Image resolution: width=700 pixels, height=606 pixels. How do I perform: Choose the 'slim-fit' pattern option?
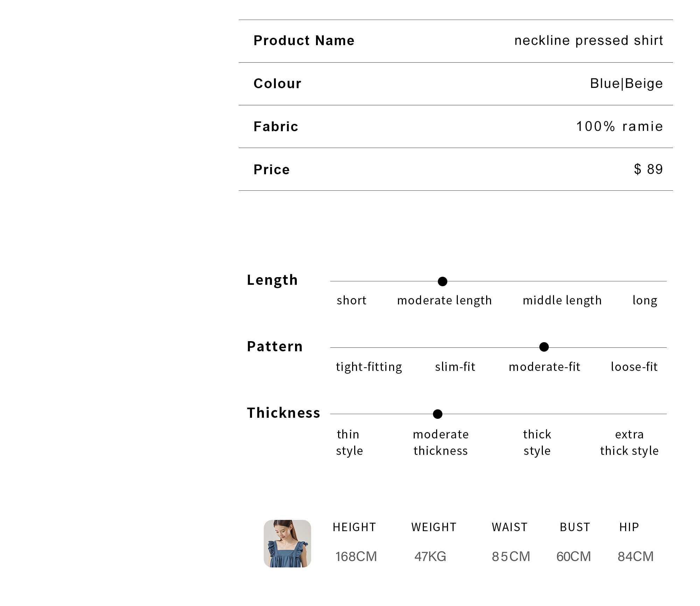pos(455,367)
